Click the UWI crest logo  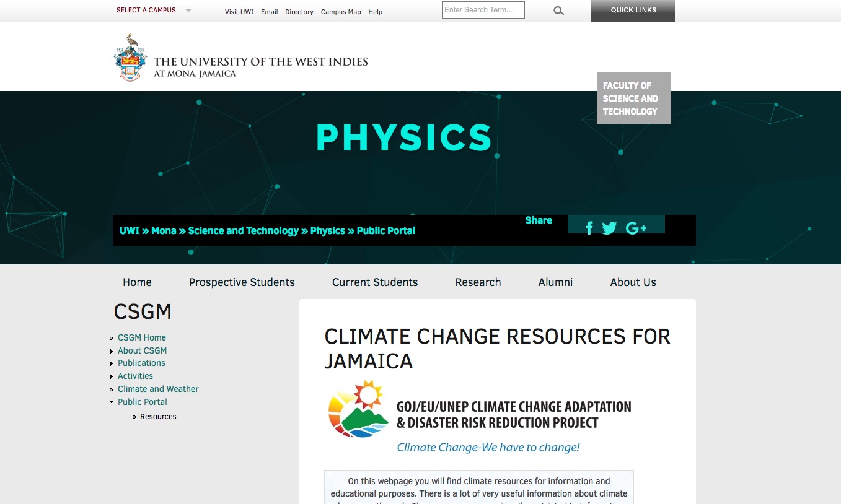coord(130,58)
